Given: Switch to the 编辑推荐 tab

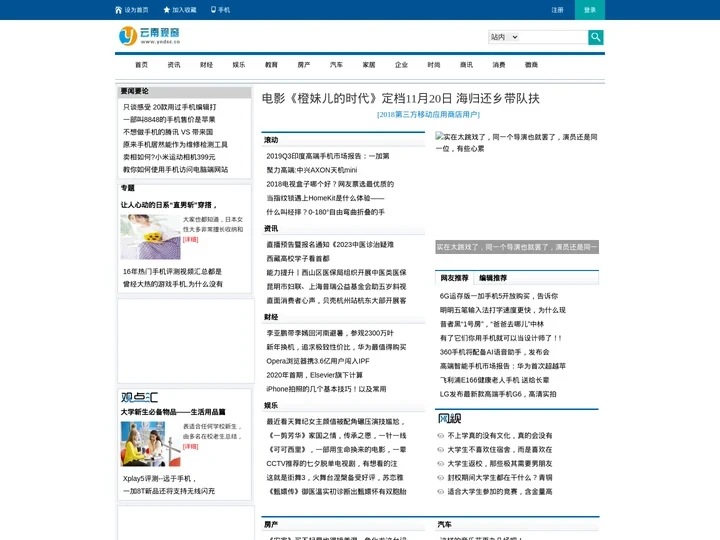Looking at the screenshot, I should click(x=493, y=278).
